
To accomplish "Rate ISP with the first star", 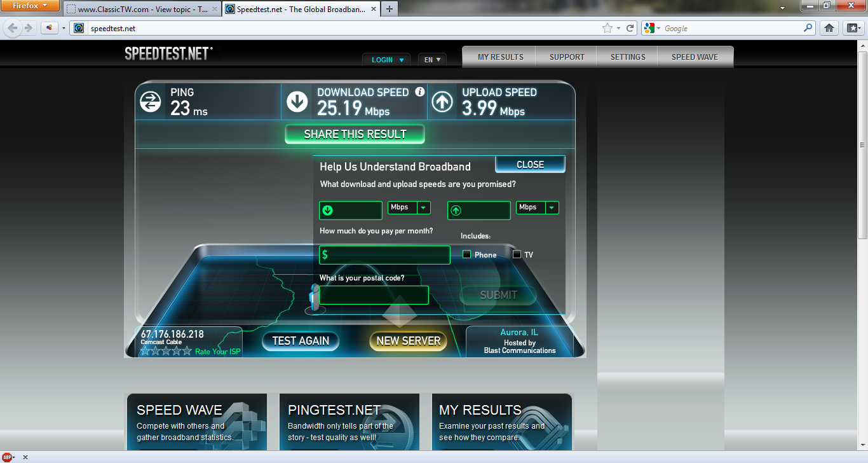I will (145, 350).
